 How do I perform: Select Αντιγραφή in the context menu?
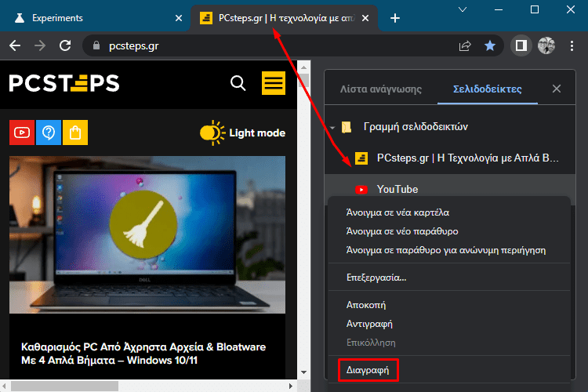click(369, 324)
